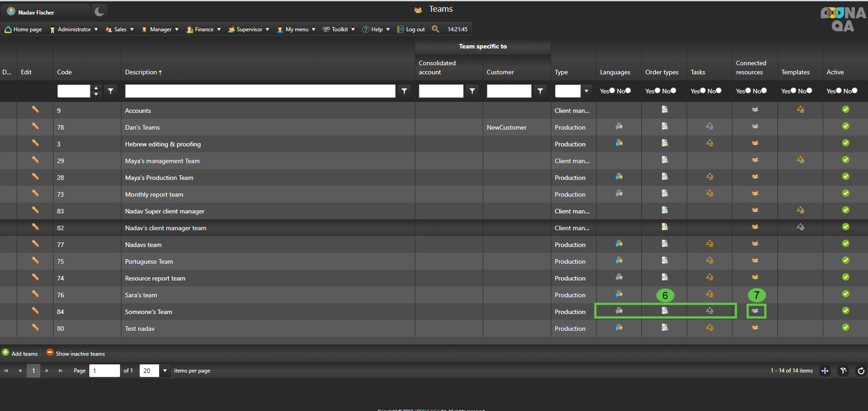Click the magnifier search icon in menu bar

[x=435, y=29]
